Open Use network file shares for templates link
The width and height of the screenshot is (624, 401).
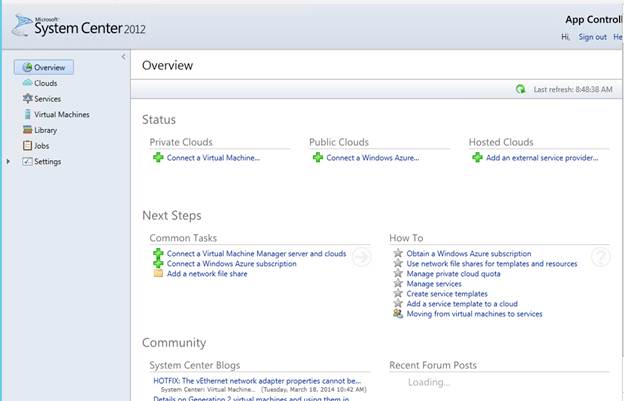click(491, 264)
